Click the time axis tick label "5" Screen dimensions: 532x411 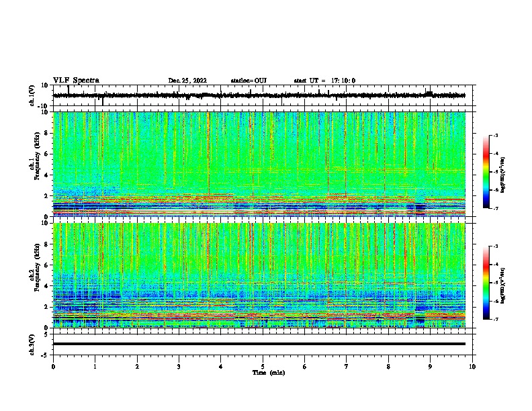pos(263,367)
